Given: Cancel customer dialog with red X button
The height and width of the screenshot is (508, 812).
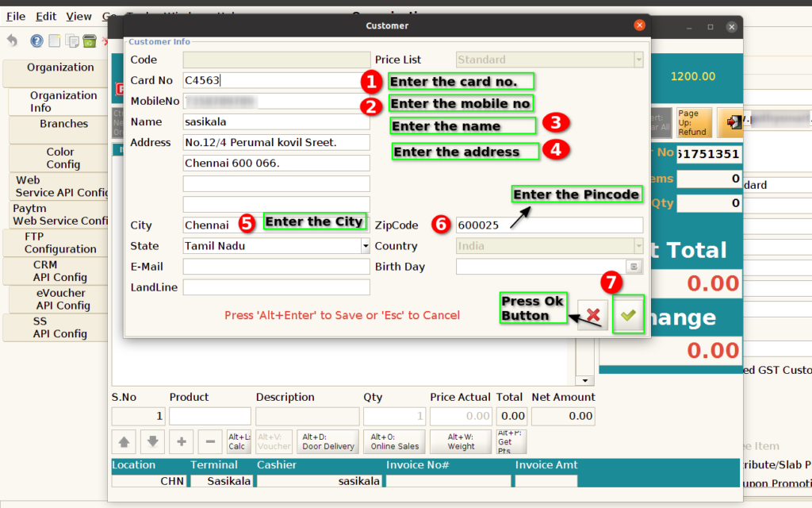Looking at the screenshot, I should point(593,314).
